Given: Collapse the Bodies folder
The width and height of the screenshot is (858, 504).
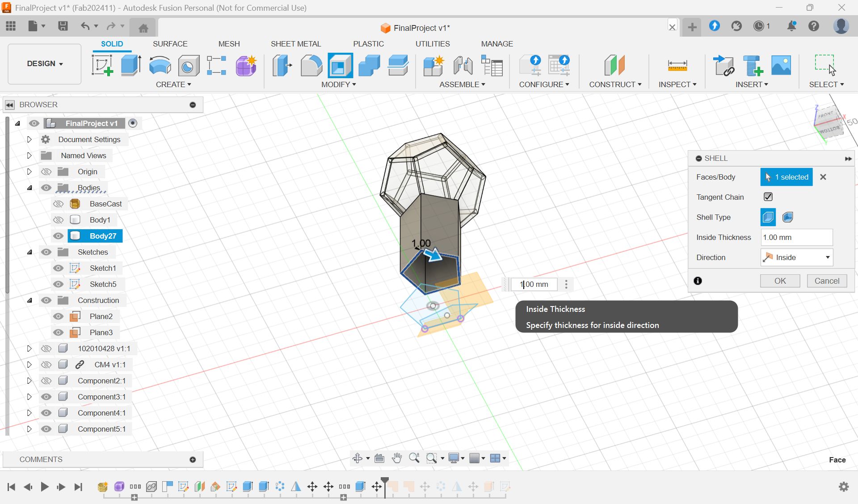Looking at the screenshot, I should (x=29, y=188).
